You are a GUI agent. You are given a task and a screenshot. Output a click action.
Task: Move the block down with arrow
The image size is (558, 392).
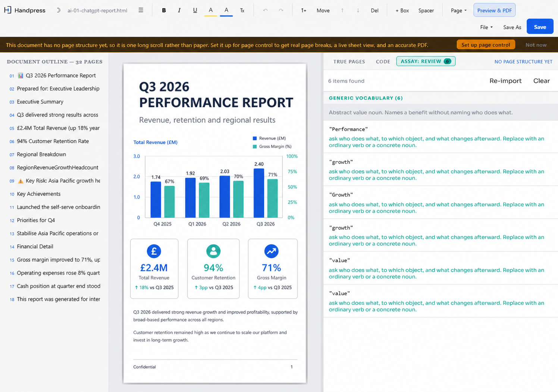(358, 10)
